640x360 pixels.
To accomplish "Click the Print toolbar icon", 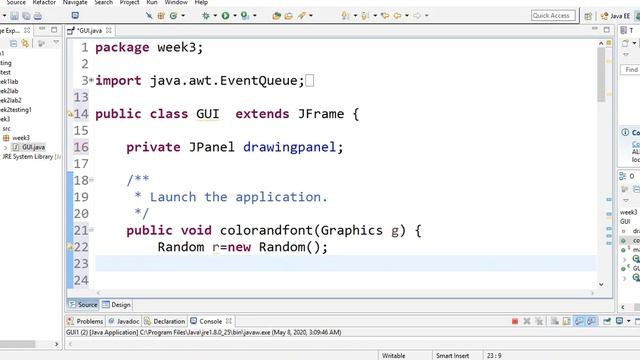I will [x=38, y=16].
